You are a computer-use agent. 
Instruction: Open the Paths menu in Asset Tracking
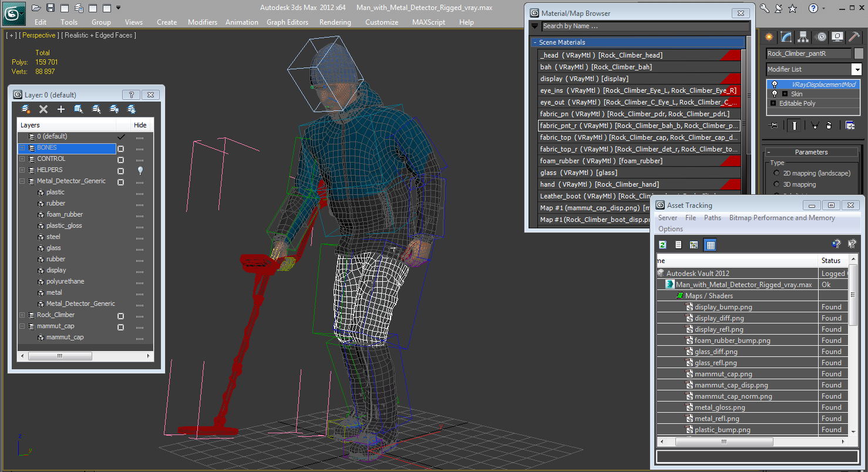pos(712,218)
